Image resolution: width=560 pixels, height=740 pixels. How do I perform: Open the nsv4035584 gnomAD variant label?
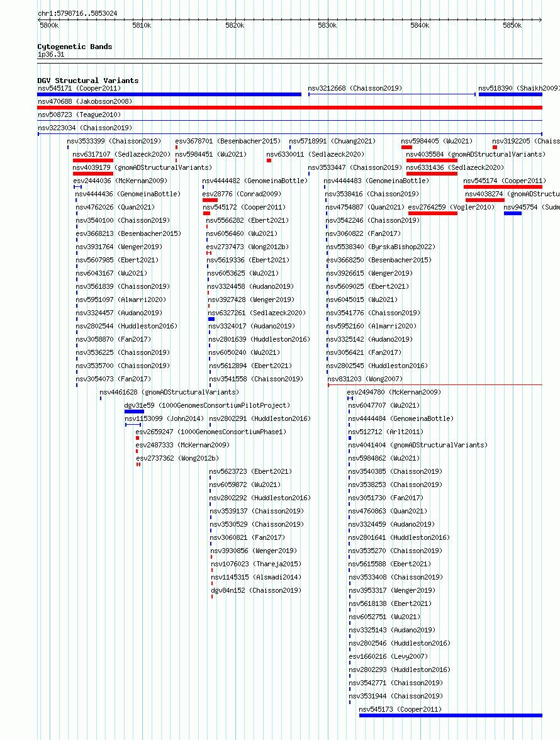476,154
